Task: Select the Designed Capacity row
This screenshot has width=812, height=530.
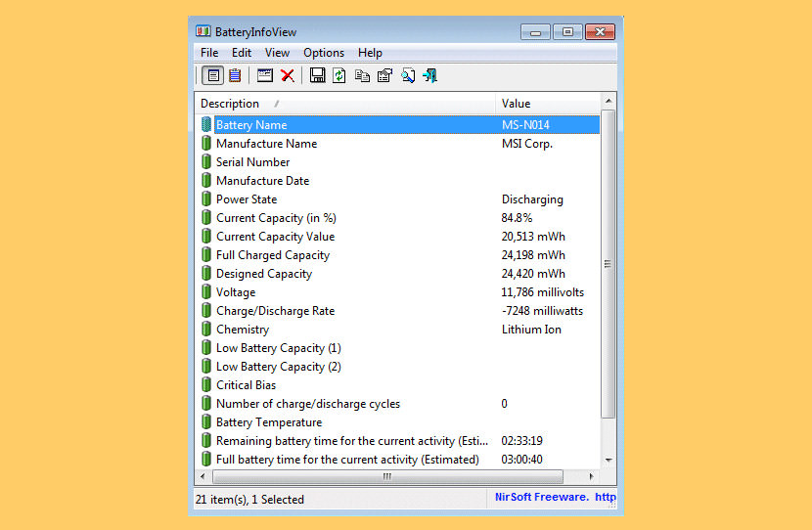Action: (x=398, y=274)
